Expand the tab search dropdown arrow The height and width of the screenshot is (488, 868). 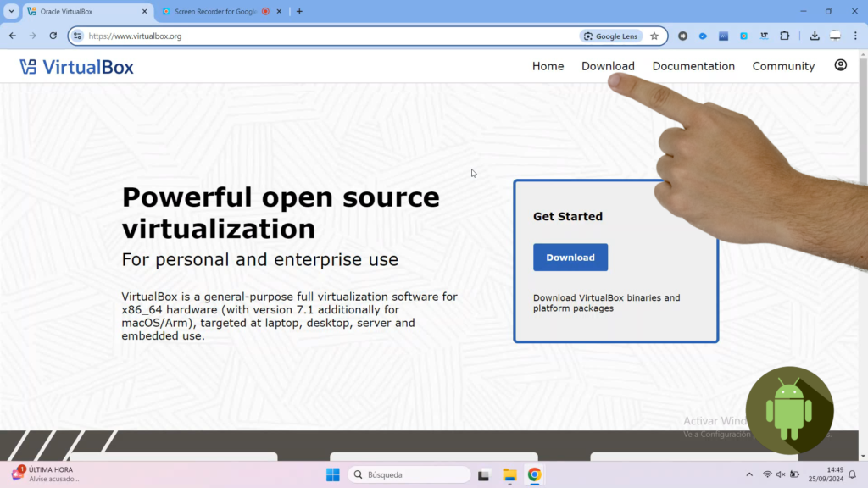pos(12,12)
